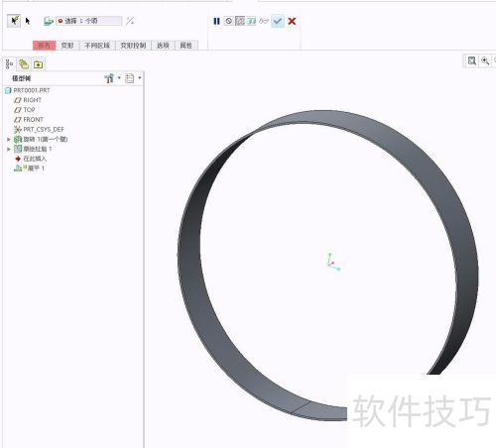Click the flip direction slash icon
This screenshot has height=448, width=496.
tap(130, 21)
